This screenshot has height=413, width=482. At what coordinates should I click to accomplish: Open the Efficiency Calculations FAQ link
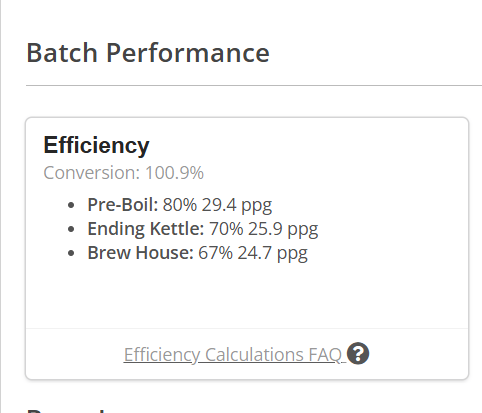pos(233,354)
